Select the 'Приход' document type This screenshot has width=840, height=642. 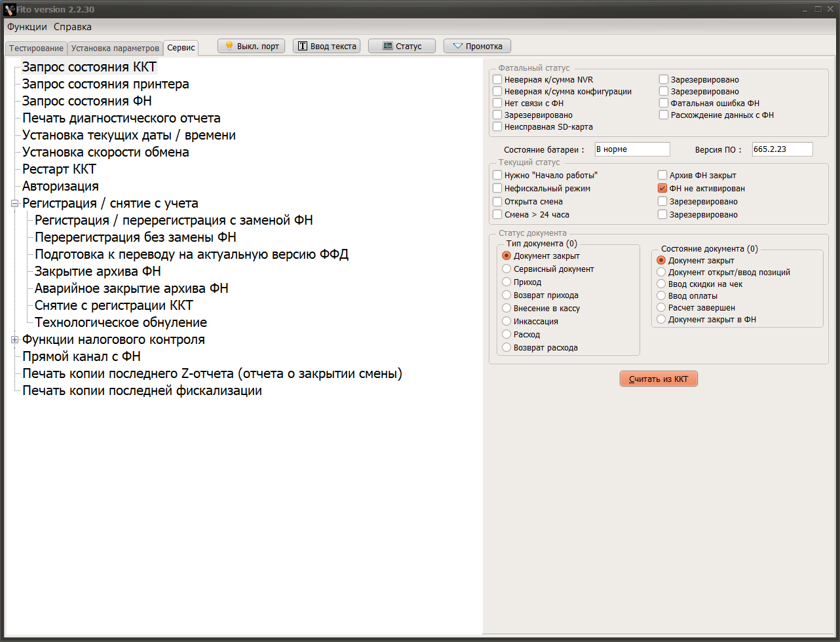[x=506, y=282]
